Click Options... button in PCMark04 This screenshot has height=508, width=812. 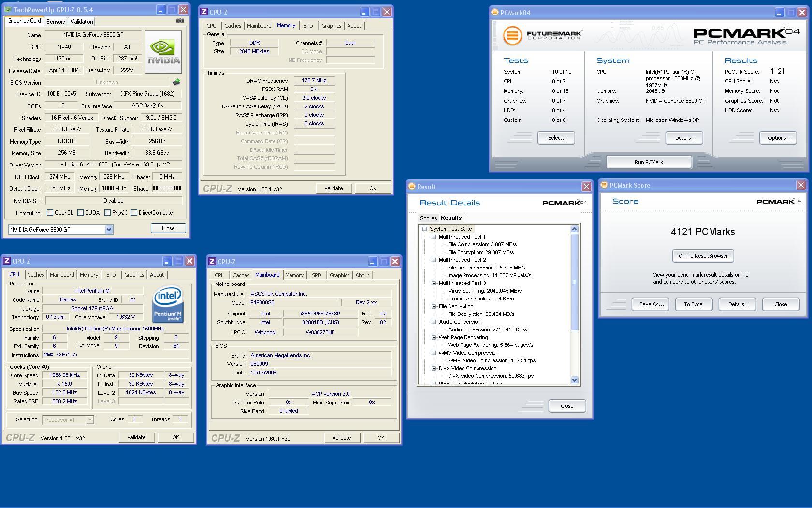(x=778, y=138)
